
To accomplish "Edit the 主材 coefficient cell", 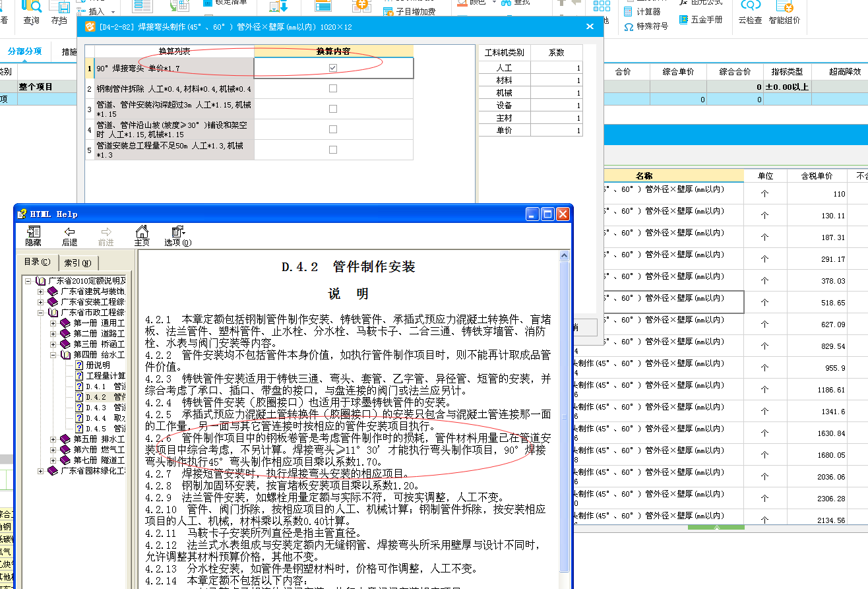I will (557, 118).
